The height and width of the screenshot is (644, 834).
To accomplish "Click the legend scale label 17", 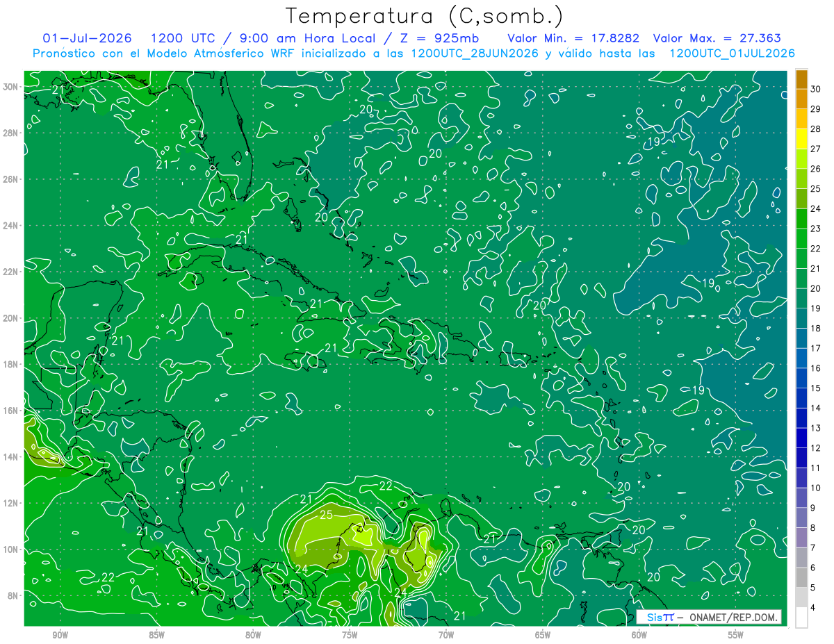I will pos(816,348).
